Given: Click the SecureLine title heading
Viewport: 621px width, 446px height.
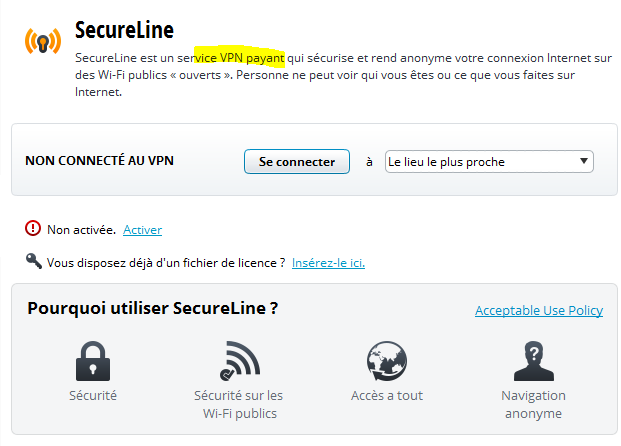Looking at the screenshot, I should 124,28.
